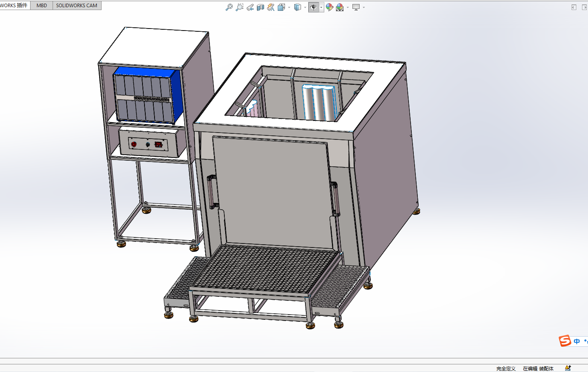Expand the View Orientation dropdown arrow
Screen dimensions: 588x372
click(289, 7)
